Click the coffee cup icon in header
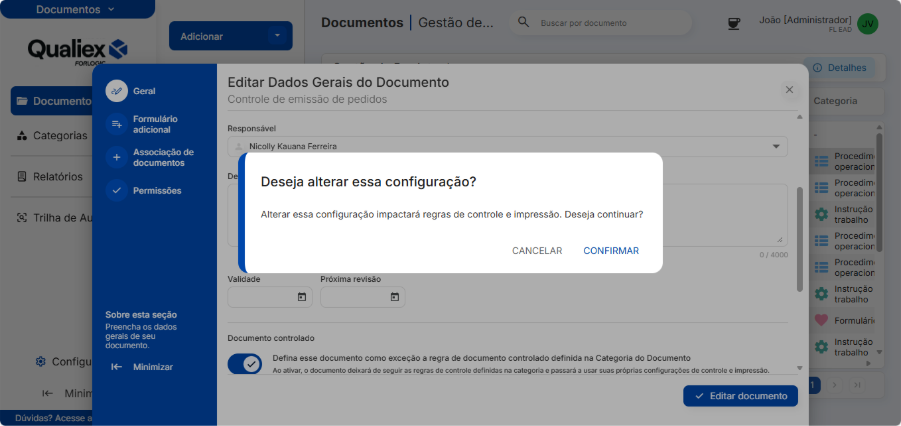Screen dimensions: 901x426 click(x=734, y=22)
